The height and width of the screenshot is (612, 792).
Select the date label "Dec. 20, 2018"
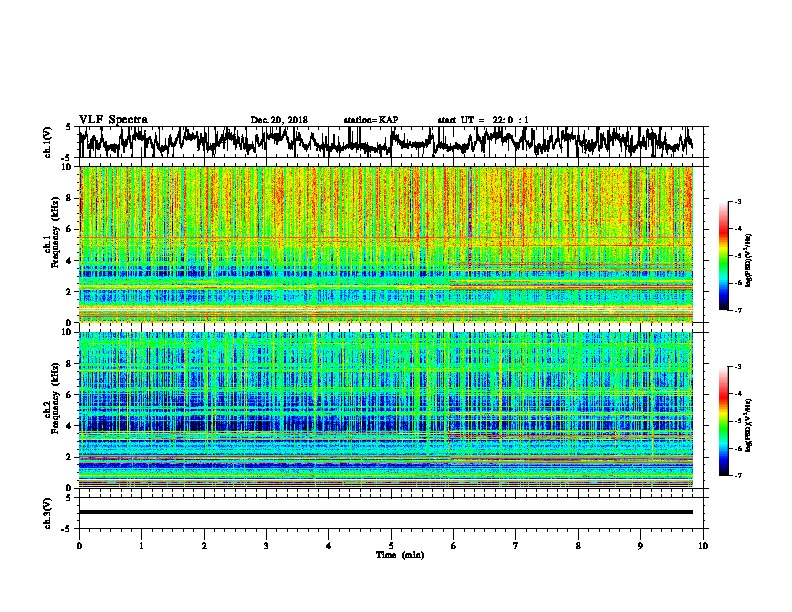click(x=279, y=120)
